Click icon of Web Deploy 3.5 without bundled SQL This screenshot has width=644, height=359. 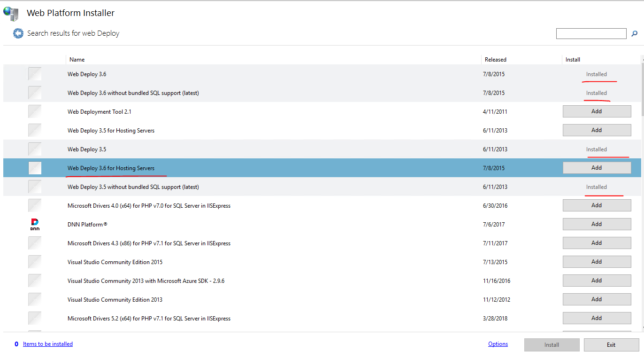(x=35, y=187)
